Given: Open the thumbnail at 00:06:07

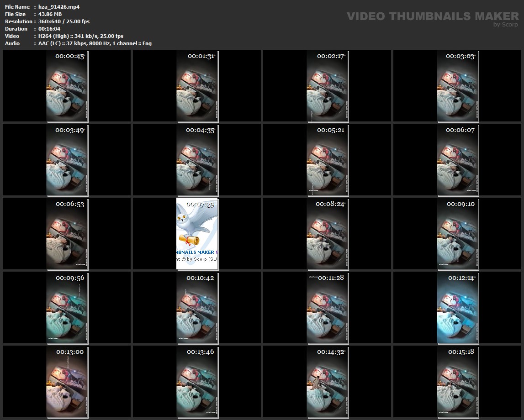Looking at the screenshot, I should (457, 160).
